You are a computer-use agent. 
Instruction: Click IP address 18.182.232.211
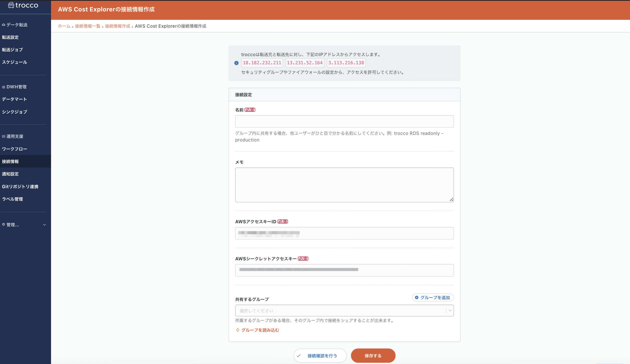(x=262, y=63)
